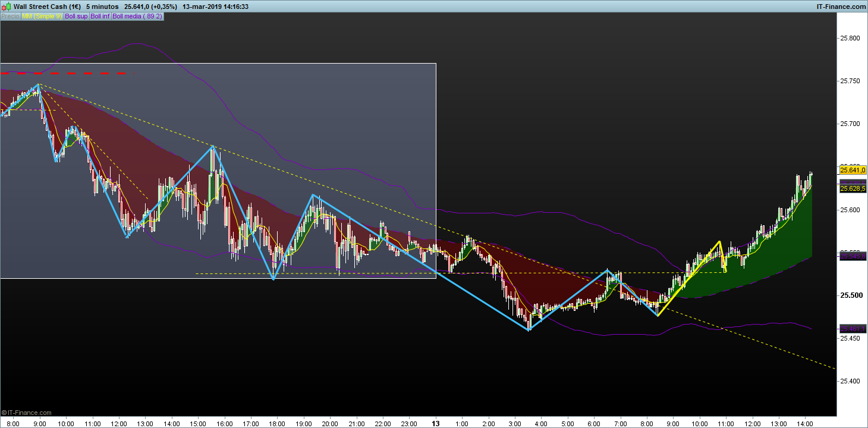Screen dimensions: 868x428
Task: Click the 5 minutos timeframe label
Action: pyautogui.click(x=103, y=7)
